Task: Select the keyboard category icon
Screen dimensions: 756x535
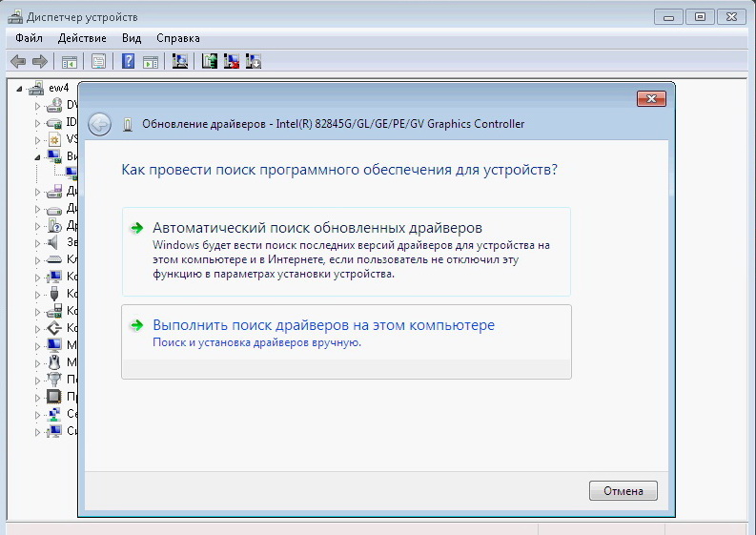Action: pyautogui.click(x=54, y=259)
